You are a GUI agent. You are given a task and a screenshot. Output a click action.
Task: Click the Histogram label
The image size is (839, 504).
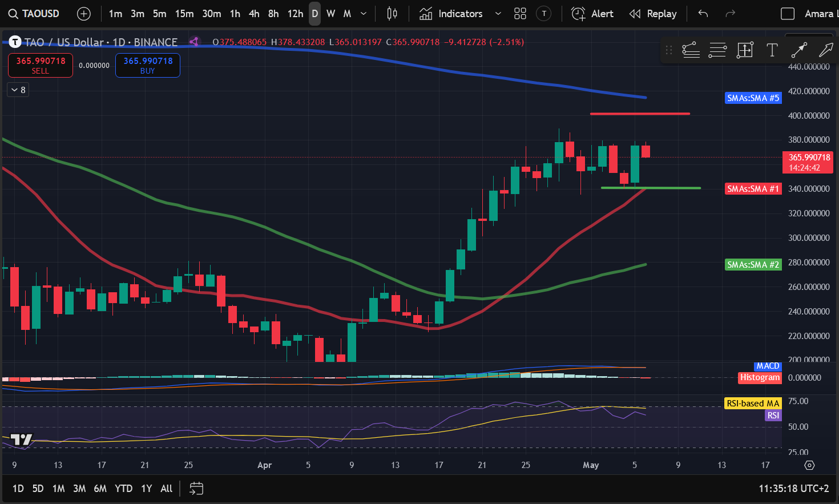point(760,377)
